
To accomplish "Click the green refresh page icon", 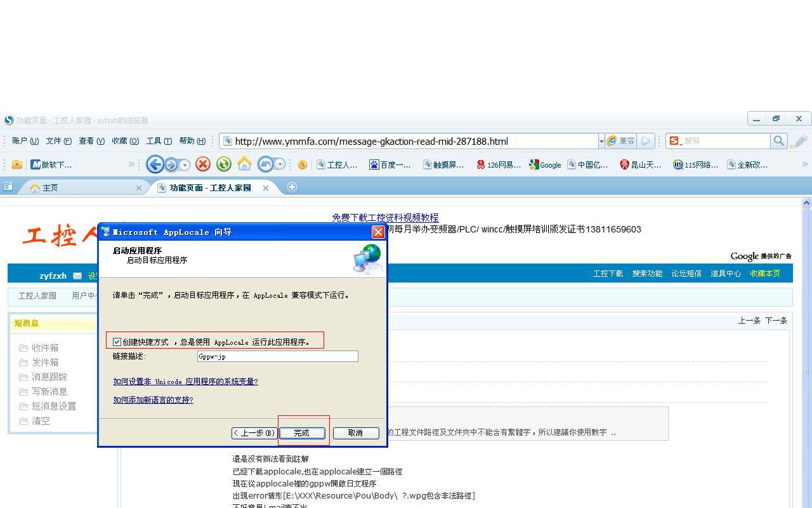I will pos(223,164).
